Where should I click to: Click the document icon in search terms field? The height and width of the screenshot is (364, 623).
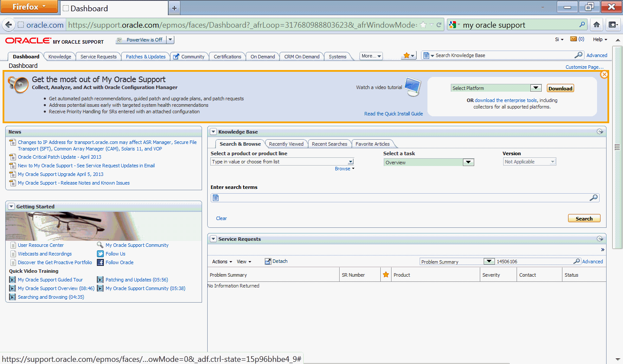pyautogui.click(x=216, y=198)
